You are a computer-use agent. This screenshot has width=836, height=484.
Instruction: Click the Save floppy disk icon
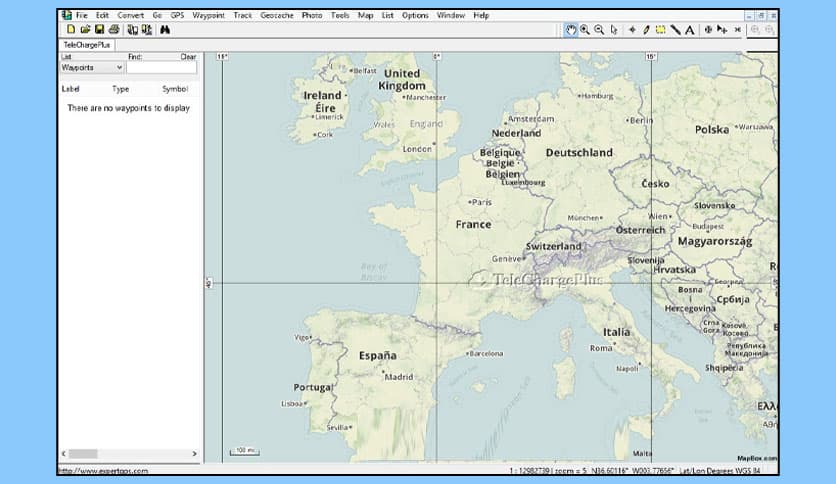100,30
